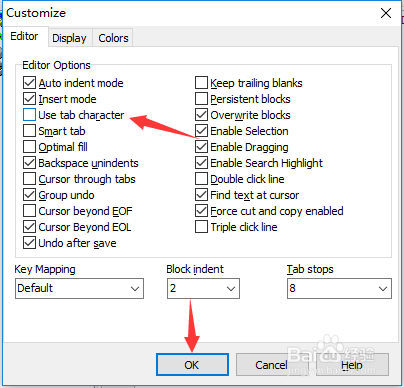Enable Use tab character

(x=29, y=115)
